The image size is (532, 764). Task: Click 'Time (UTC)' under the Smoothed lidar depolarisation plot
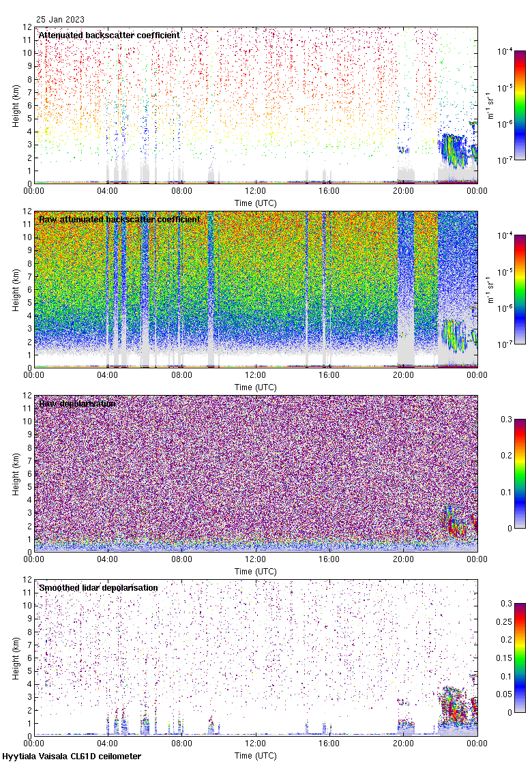[255, 756]
